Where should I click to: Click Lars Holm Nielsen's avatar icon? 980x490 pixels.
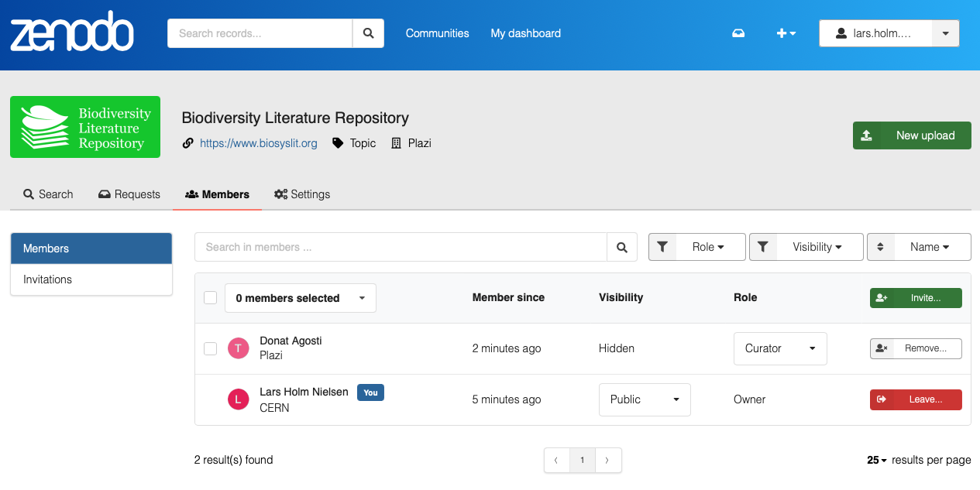(x=238, y=399)
